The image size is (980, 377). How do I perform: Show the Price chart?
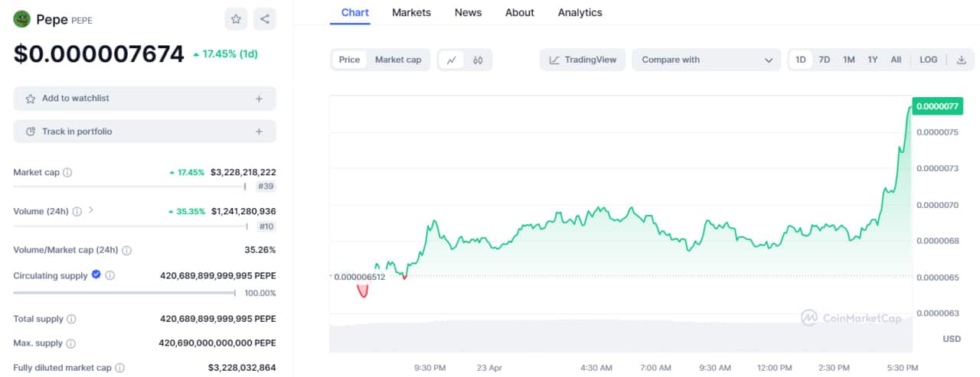click(x=349, y=60)
